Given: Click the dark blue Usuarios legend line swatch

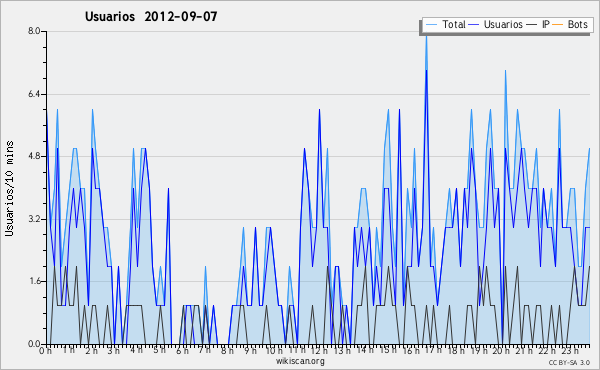Looking at the screenshot, I should pyautogui.click(x=474, y=25).
